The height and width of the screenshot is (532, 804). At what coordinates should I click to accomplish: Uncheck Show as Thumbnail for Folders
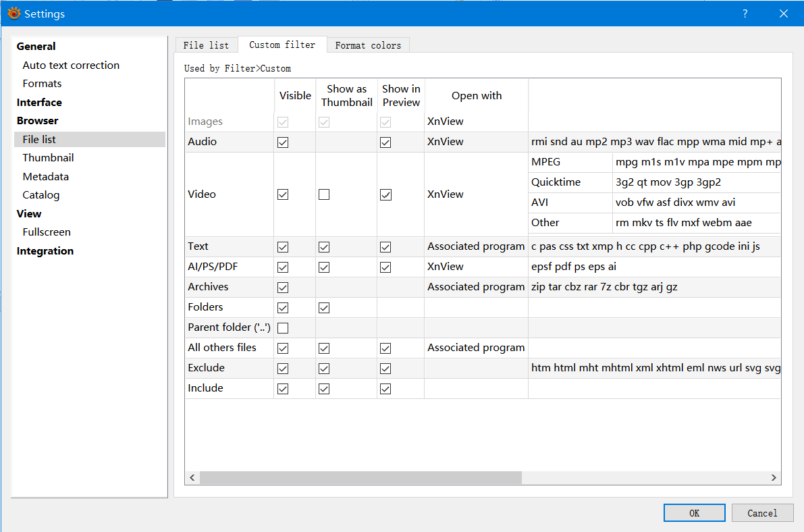pyautogui.click(x=324, y=308)
